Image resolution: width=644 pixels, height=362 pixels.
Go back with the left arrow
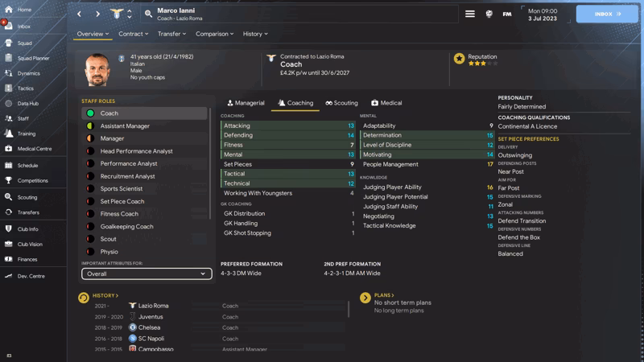point(79,14)
